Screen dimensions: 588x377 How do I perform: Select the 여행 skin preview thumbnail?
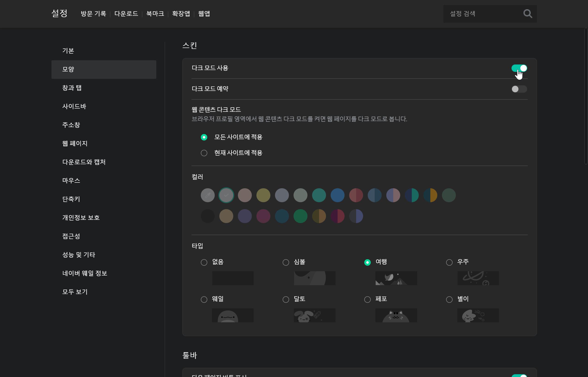pos(396,278)
